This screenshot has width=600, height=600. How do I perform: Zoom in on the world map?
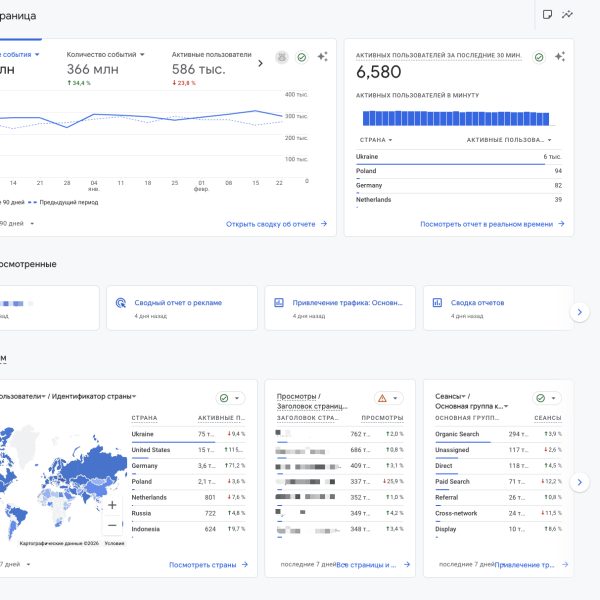point(112,505)
